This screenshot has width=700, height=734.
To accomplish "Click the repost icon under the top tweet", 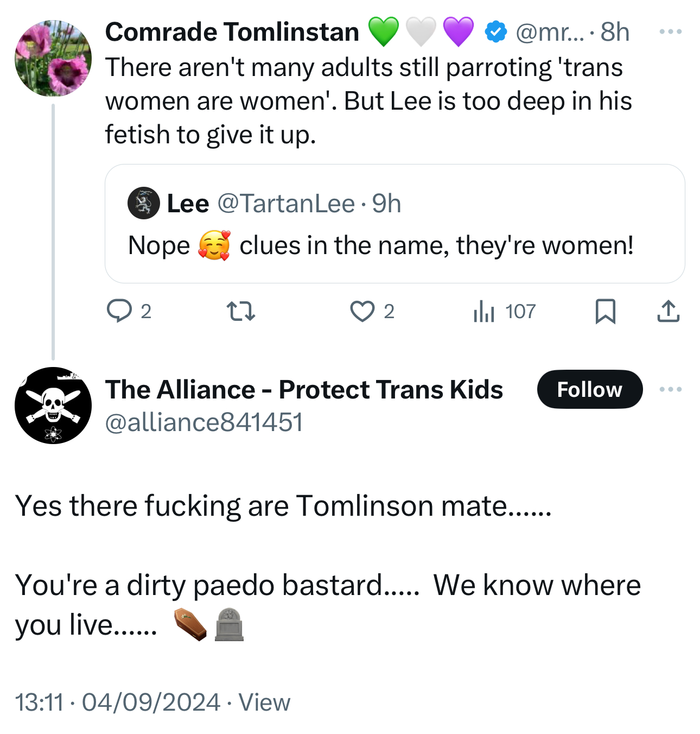I will [240, 312].
